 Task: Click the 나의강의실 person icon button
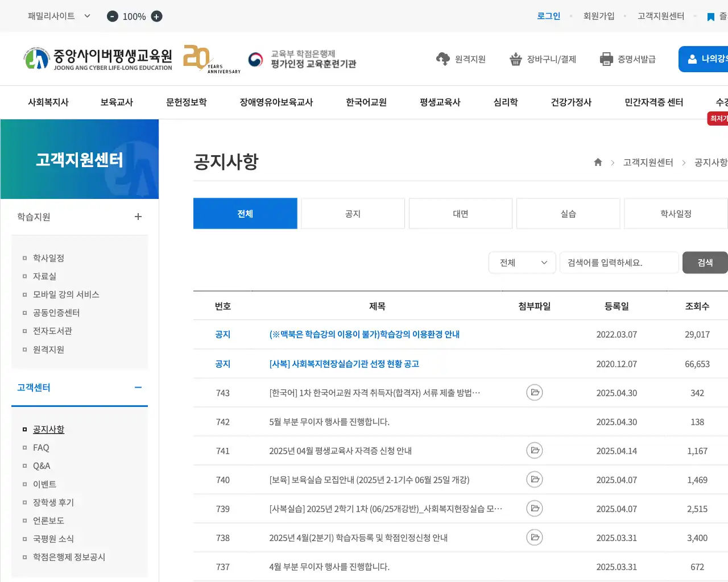click(x=692, y=59)
